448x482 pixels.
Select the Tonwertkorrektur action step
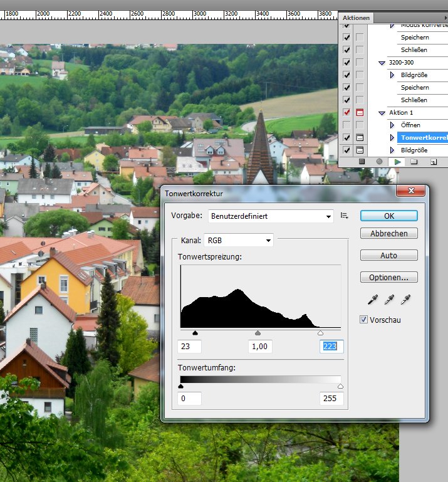(x=422, y=137)
